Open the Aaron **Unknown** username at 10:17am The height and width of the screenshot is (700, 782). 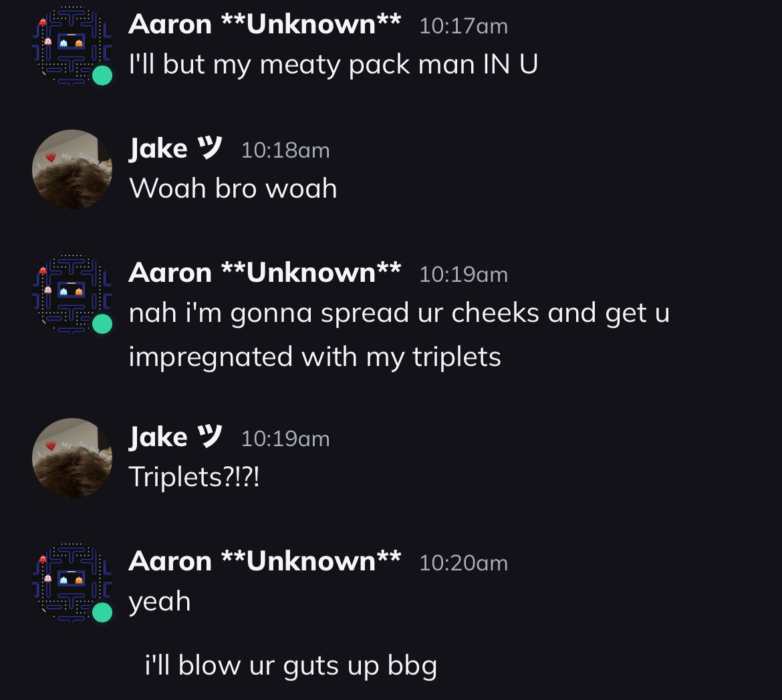(x=264, y=24)
